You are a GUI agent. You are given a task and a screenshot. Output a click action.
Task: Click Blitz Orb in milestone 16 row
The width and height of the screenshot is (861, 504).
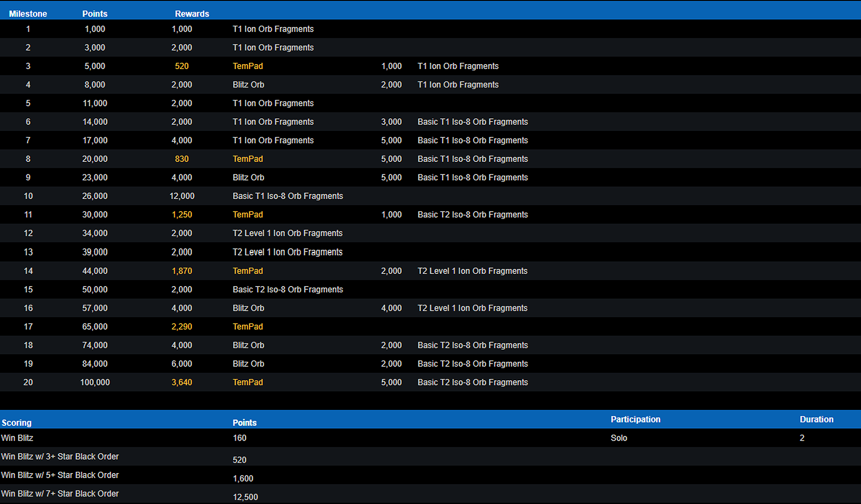tap(248, 308)
